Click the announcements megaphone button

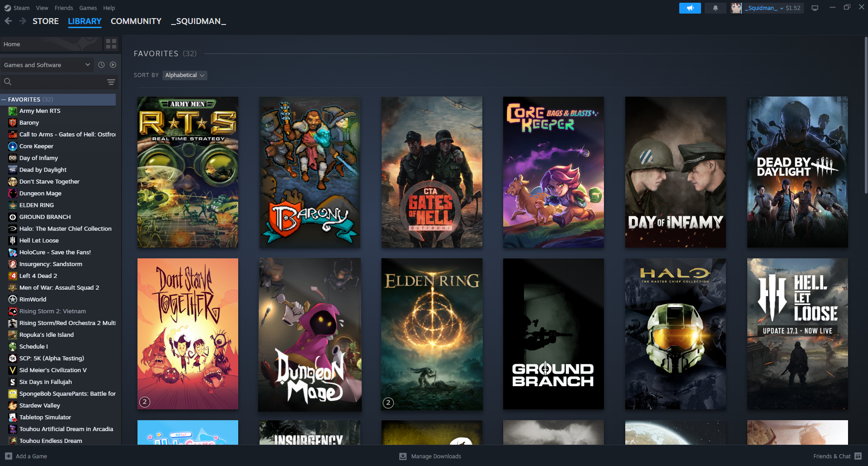click(690, 8)
